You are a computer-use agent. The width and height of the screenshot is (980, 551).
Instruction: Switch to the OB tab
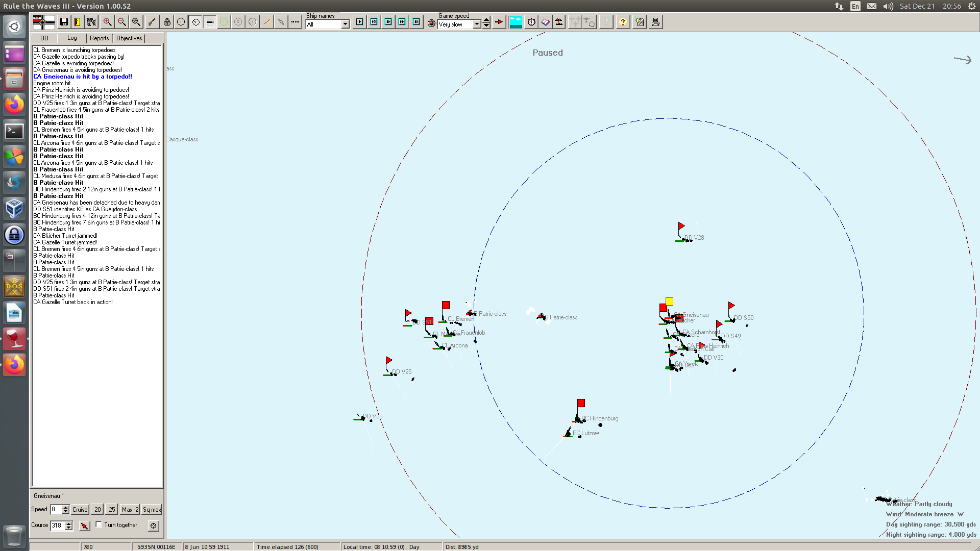tap(44, 38)
